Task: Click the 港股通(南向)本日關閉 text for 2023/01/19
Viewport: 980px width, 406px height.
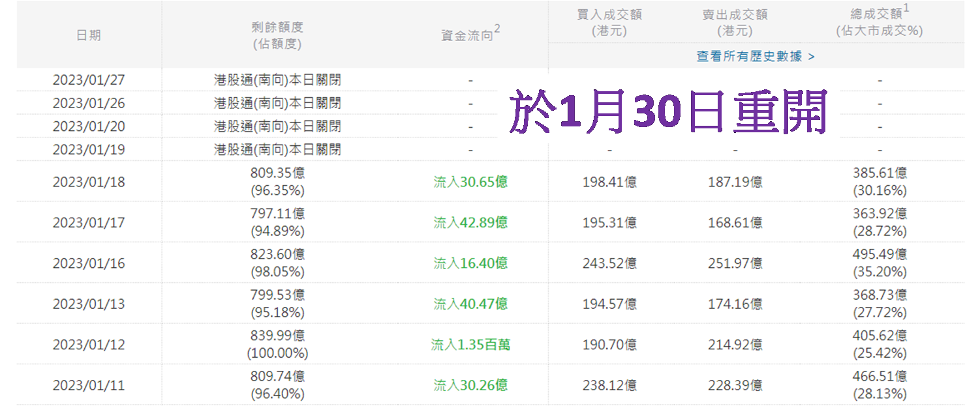Action: tap(277, 150)
